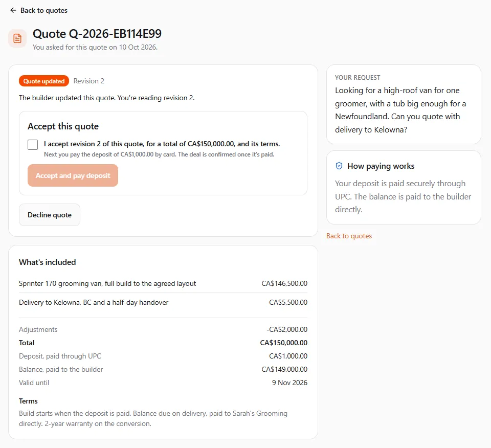This screenshot has height=448, width=491.
Task: Click the orange quote document icon
Action: coord(17,38)
